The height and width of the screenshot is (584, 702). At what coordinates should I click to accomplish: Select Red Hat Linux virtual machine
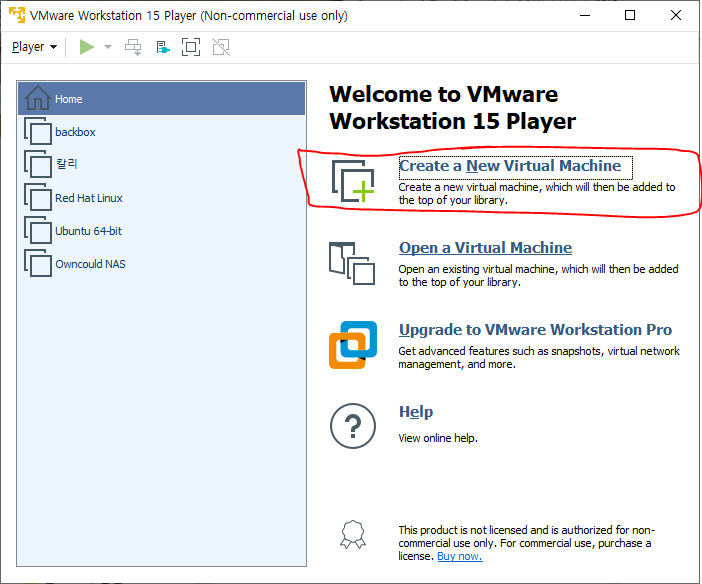tap(162, 198)
